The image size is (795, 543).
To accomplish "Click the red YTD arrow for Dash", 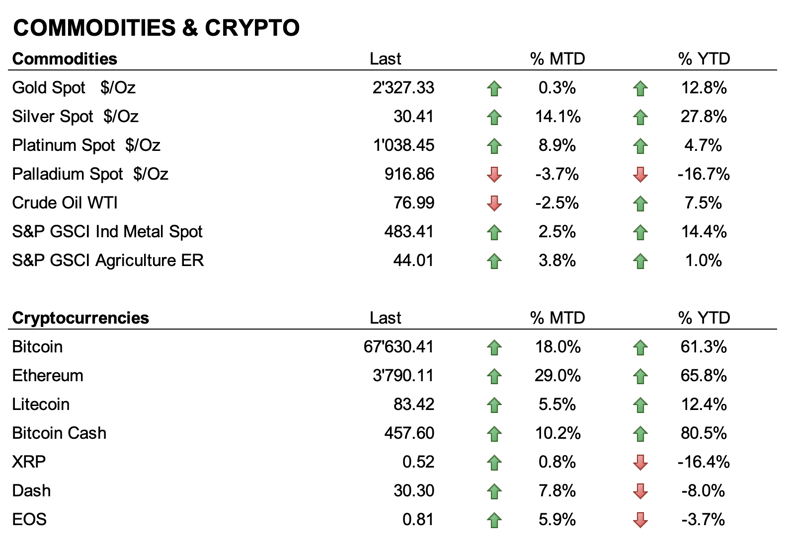I will 641,491.
